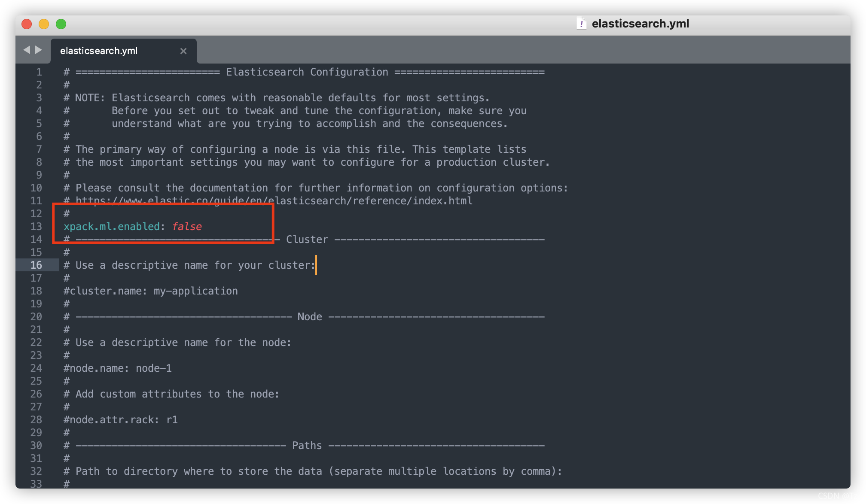Screen dimensions: 866x504
Task: Click the green zoom window button
Action: pos(61,24)
